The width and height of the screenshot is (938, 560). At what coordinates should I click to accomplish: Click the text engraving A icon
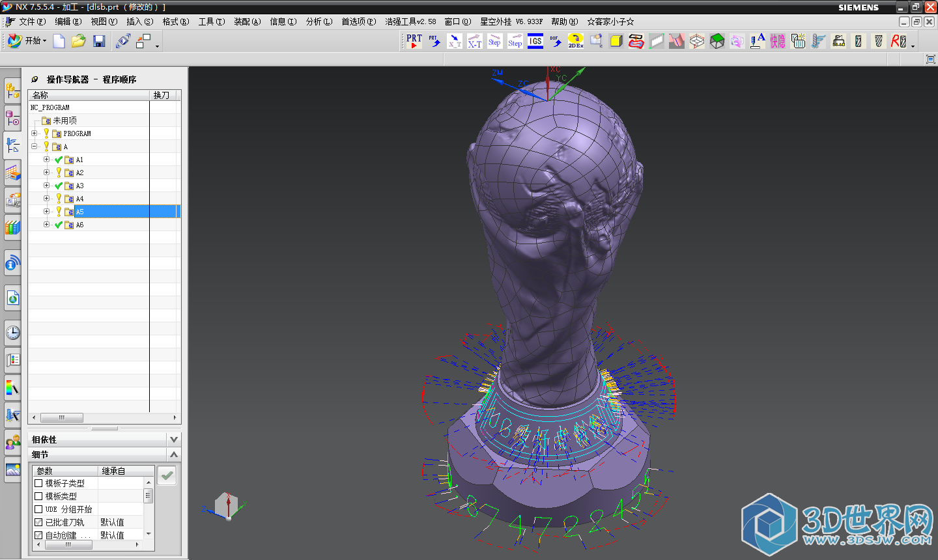[758, 41]
